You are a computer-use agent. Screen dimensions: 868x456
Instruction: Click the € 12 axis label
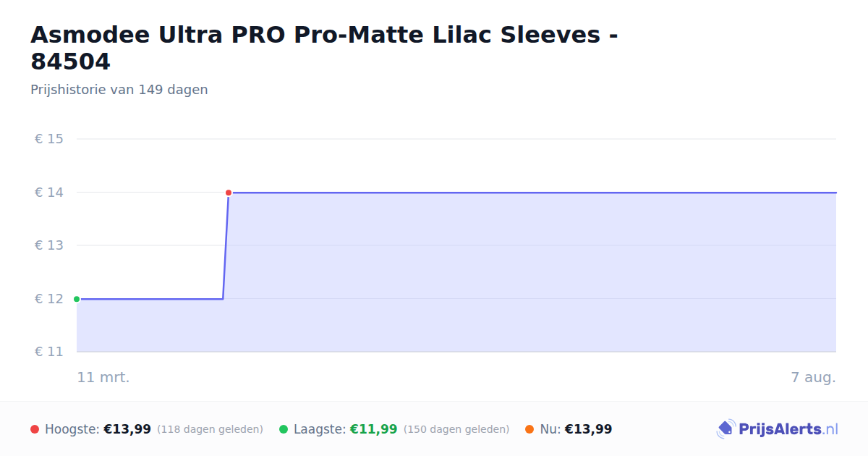tap(49, 299)
